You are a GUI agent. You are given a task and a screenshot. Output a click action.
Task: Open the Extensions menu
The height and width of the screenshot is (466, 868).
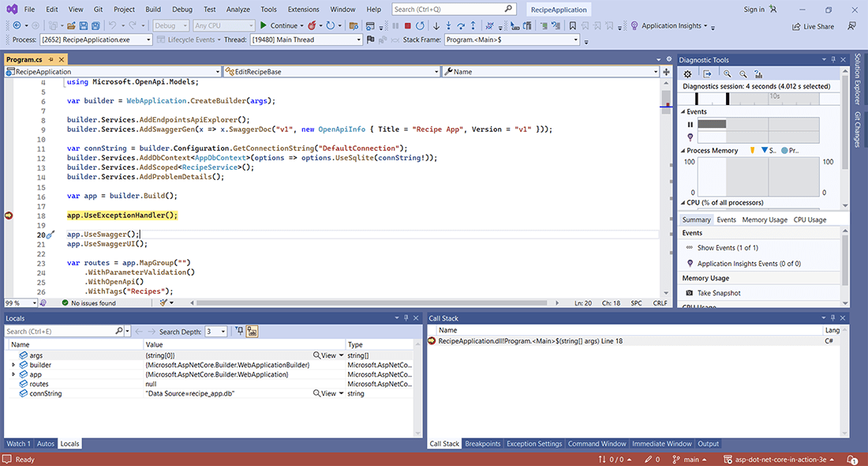(x=303, y=9)
